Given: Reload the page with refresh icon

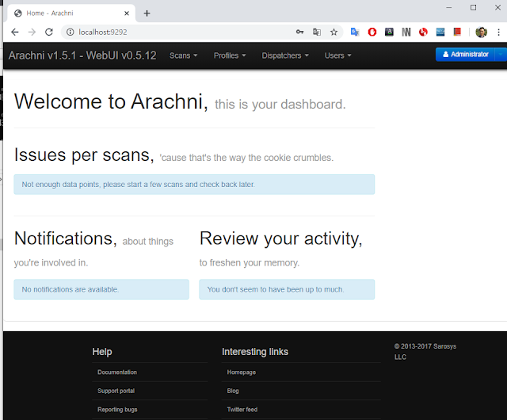Looking at the screenshot, I should pos(49,32).
